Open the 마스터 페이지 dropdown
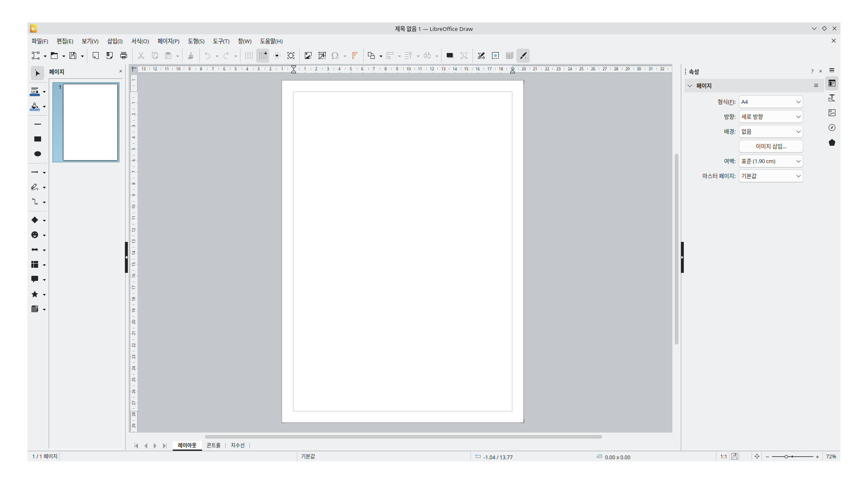This screenshot has height=494, width=868. 771,176
